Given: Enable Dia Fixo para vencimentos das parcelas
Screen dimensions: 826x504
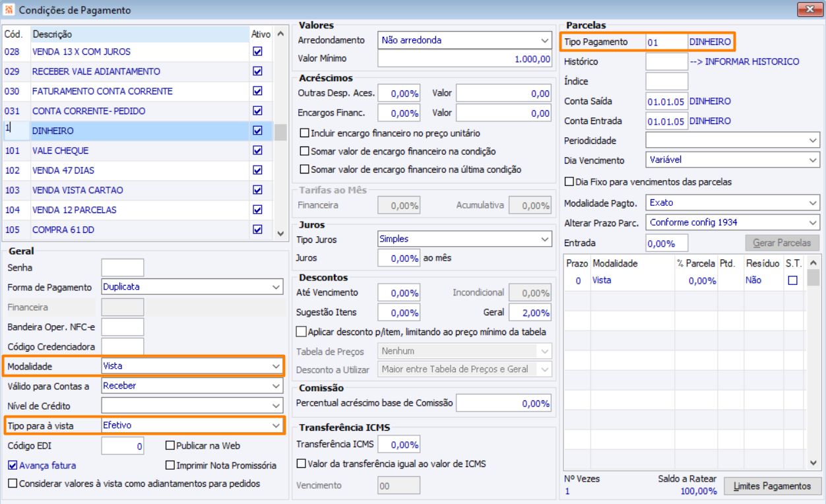Looking at the screenshot, I should pos(569,181).
